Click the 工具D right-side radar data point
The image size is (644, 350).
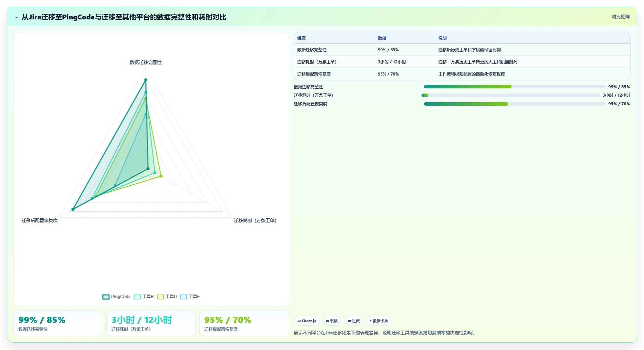click(x=161, y=176)
